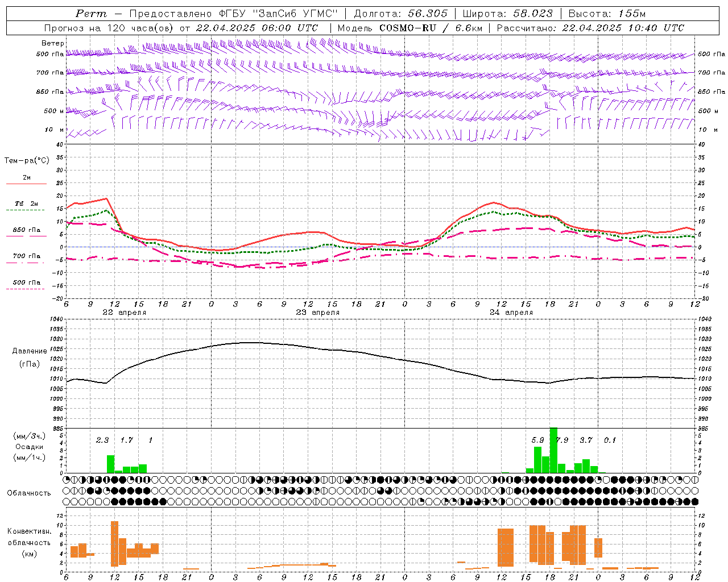Viewport: 728px width, 582px height.
Task: Click the "Долгота: 56.305" longitude value
Action: point(401,14)
